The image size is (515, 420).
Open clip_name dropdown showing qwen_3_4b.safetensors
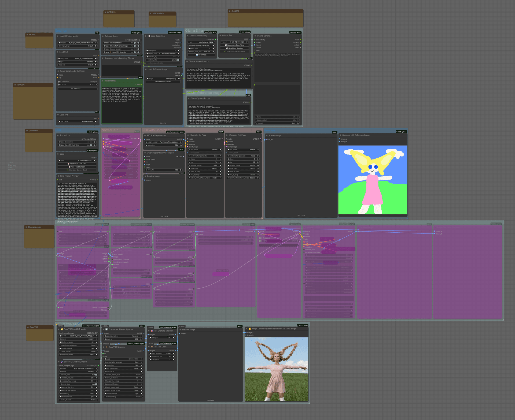(x=78, y=58)
